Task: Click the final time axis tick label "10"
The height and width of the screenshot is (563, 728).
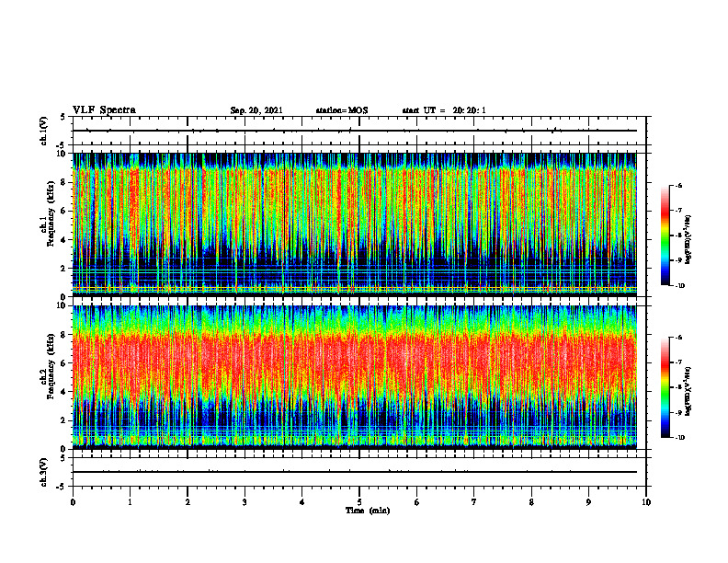Action: (x=646, y=502)
